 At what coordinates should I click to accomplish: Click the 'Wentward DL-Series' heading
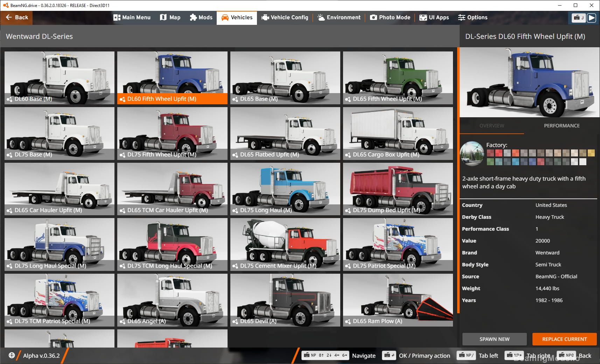(39, 36)
